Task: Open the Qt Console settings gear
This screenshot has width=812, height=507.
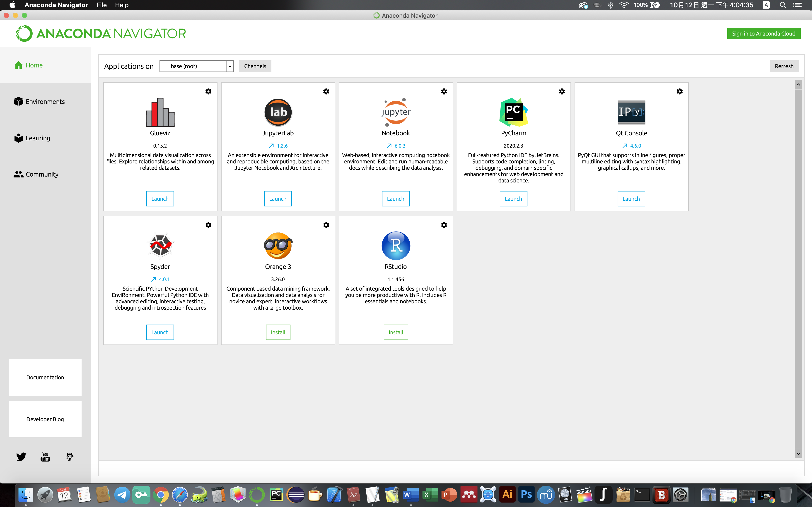Action: [x=679, y=91]
